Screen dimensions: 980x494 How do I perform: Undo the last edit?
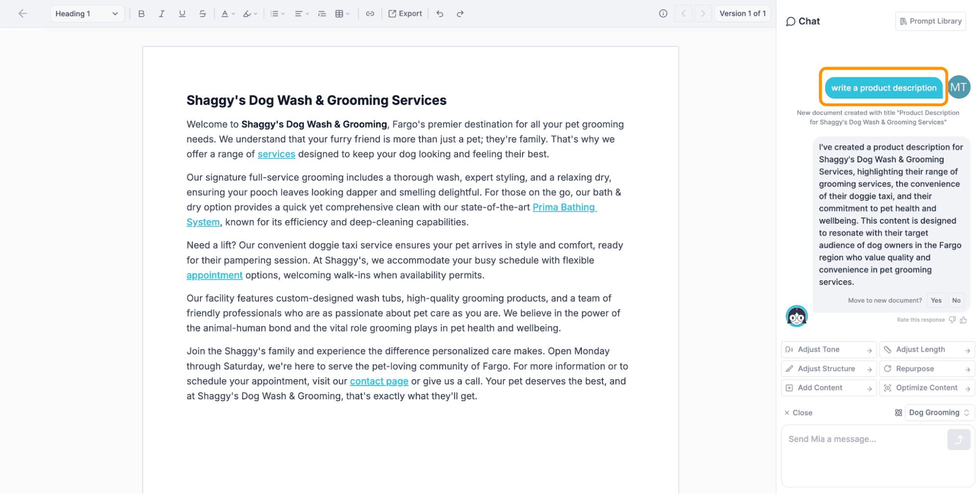[440, 14]
